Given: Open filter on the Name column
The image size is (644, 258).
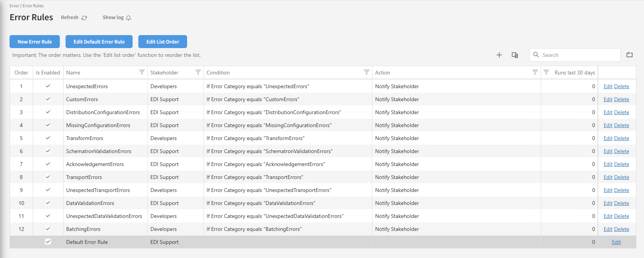Looking at the screenshot, I should pos(142,72).
